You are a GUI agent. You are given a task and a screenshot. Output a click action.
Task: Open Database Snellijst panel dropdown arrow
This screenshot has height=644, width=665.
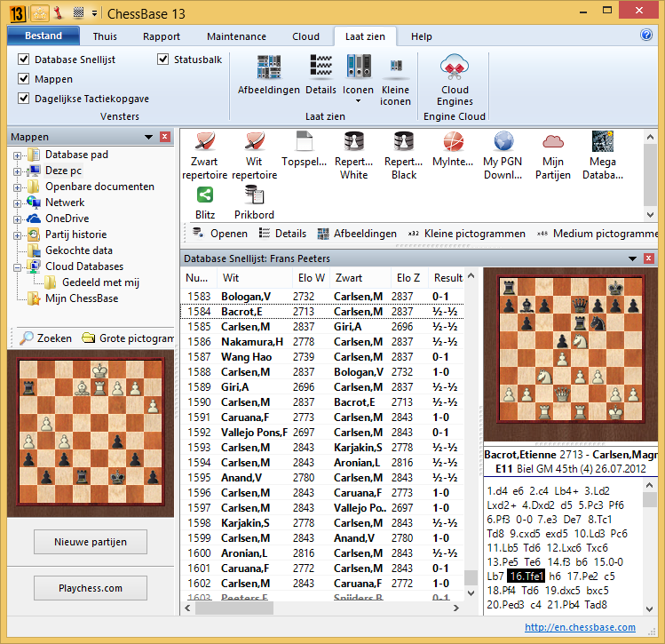(632, 258)
